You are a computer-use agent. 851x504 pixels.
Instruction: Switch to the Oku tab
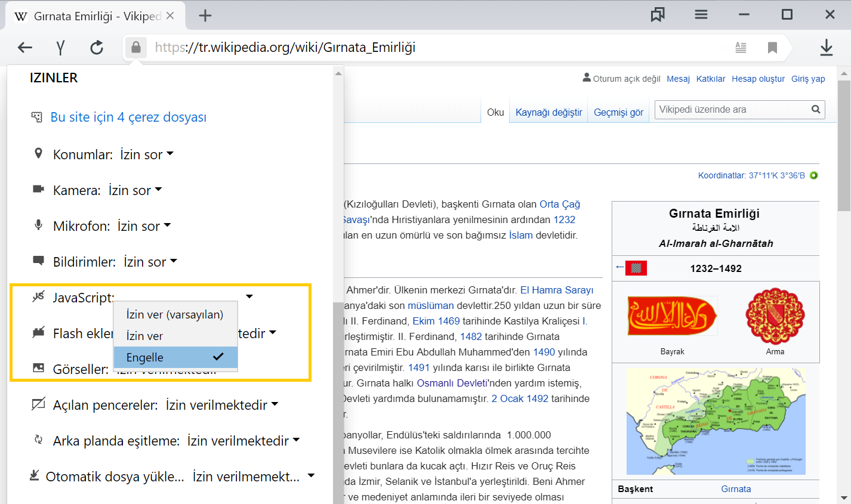(x=495, y=112)
